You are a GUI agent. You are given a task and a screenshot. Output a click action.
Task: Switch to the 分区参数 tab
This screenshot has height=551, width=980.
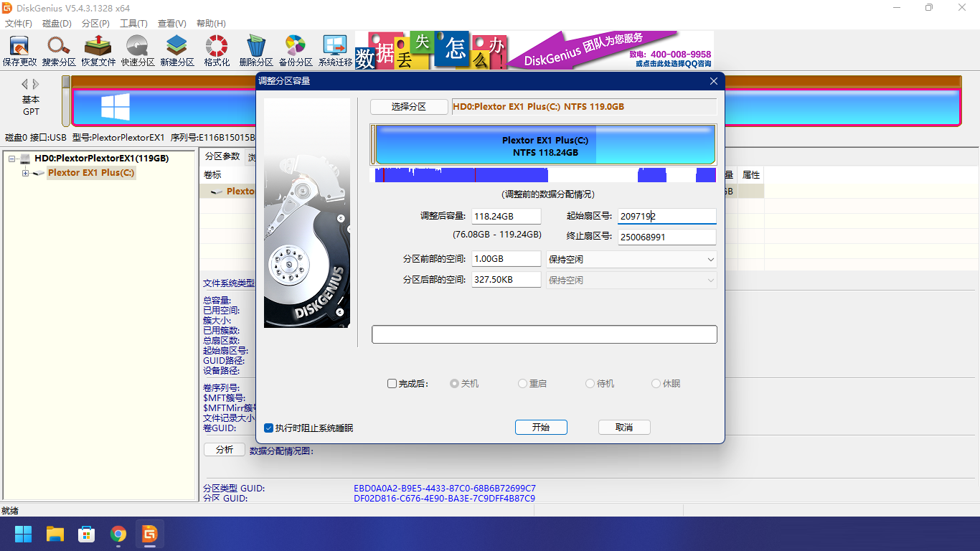pyautogui.click(x=222, y=156)
